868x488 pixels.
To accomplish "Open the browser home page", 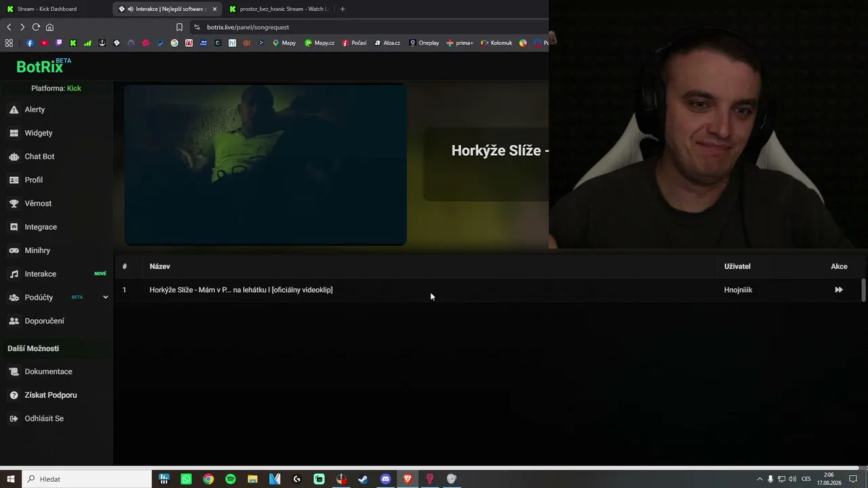I will point(50,27).
